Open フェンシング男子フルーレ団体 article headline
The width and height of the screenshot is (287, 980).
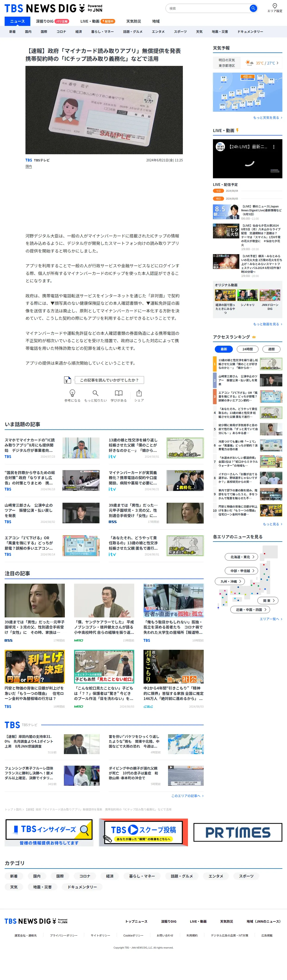pyautogui.click(x=29, y=773)
